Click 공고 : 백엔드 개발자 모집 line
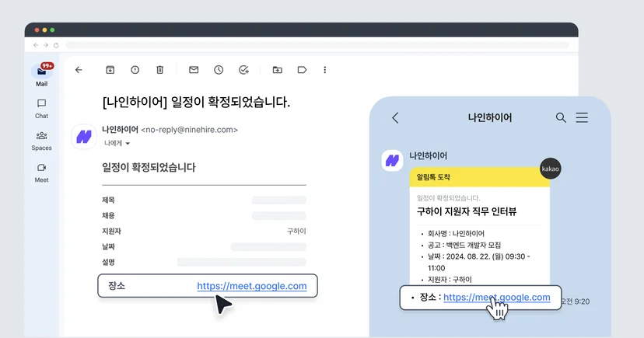The height and width of the screenshot is (338, 644). (x=464, y=245)
